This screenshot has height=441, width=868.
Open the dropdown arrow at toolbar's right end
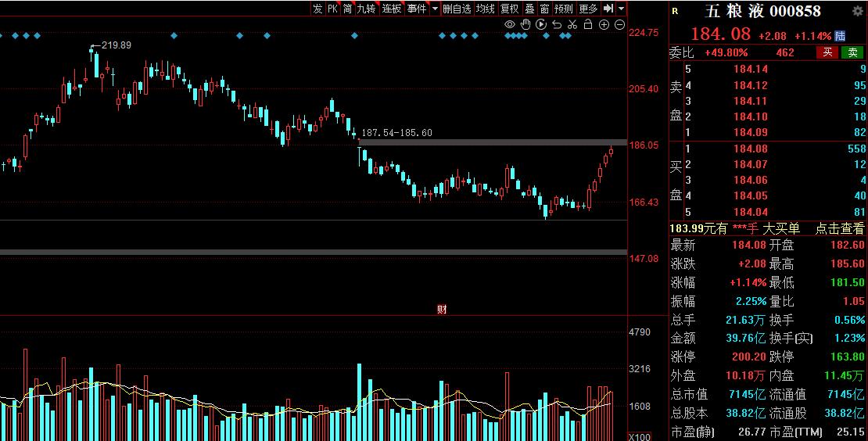tap(621, 9)
